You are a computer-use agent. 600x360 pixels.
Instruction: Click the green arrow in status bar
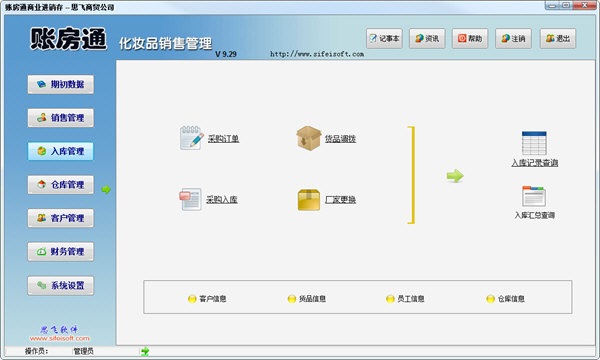tap(145, 351)
